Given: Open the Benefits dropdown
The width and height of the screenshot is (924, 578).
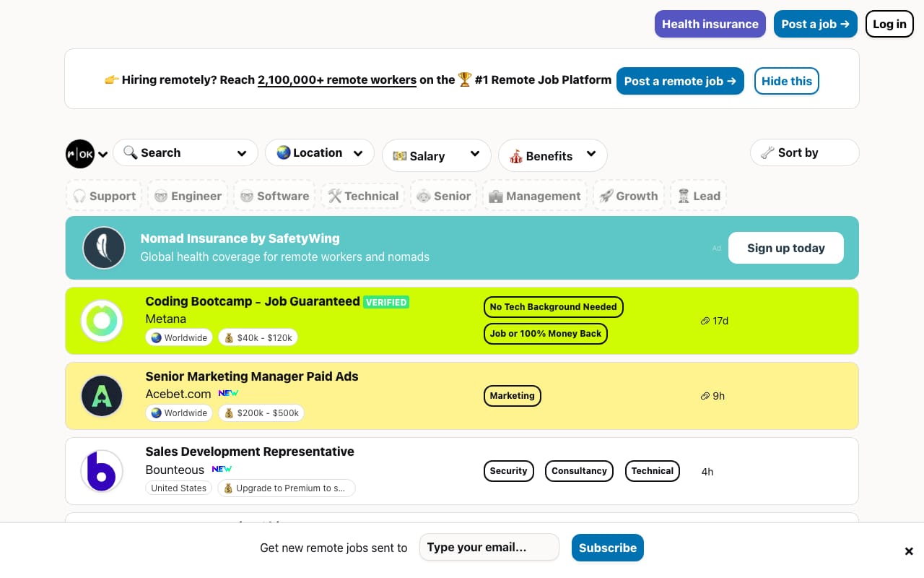Looking at the screenshot, I should pos(552,155).
